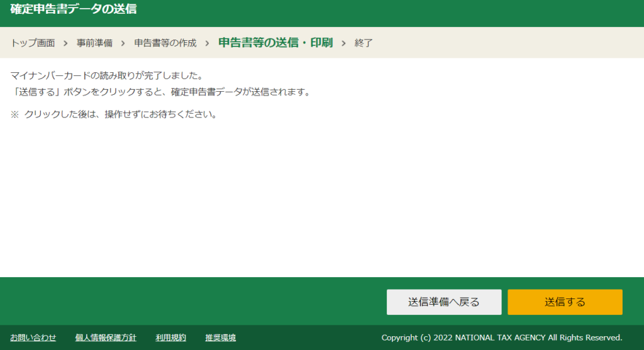Image resolution: width=644 pixels, height=350 pixels.
Task: Open the 個人情報保護方針 link
Action: [x=106, y=337]
